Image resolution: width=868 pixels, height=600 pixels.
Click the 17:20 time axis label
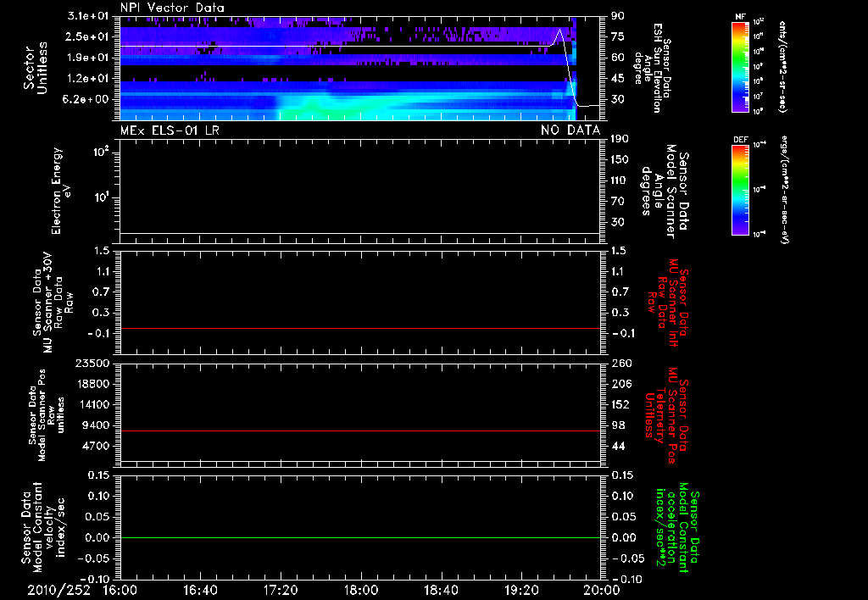(x=281, y=590)
